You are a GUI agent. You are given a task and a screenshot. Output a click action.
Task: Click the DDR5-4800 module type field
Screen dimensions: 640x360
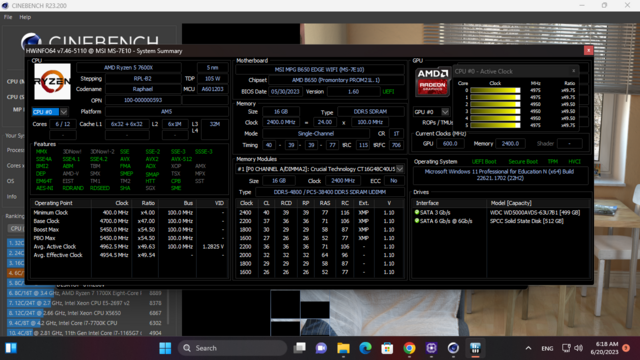point(329,192)
